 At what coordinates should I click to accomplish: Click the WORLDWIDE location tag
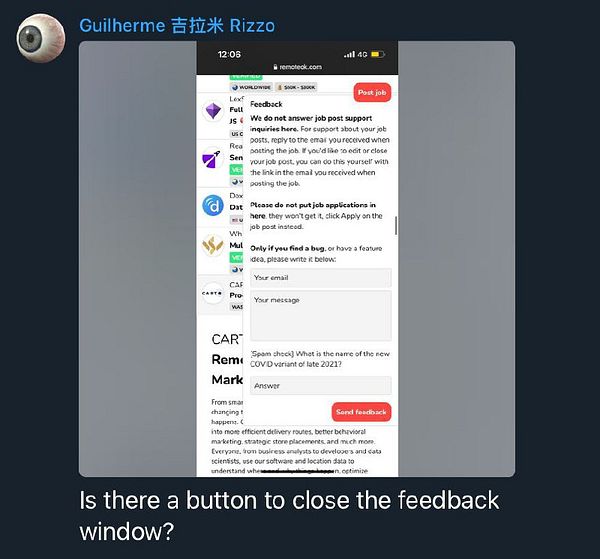tap(251, 87)
